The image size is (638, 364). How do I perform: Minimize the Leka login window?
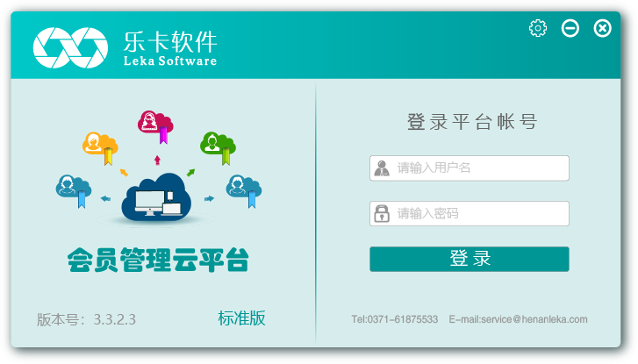[x=570, y=28]
